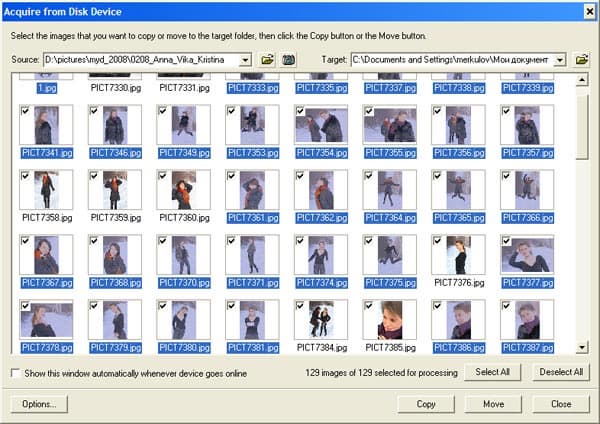Click the PICT7333.jpg file name

[x=253, y=88]
